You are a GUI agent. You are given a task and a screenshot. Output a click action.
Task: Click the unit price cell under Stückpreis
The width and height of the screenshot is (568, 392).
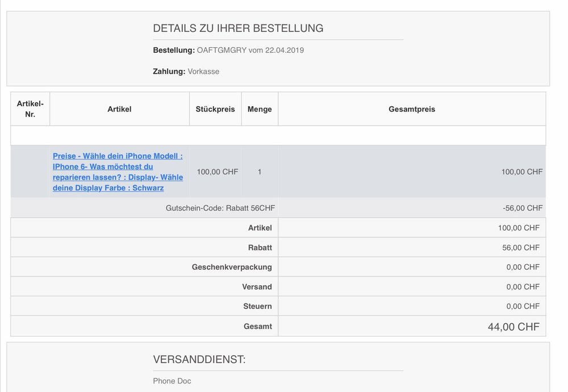point(218,172)
